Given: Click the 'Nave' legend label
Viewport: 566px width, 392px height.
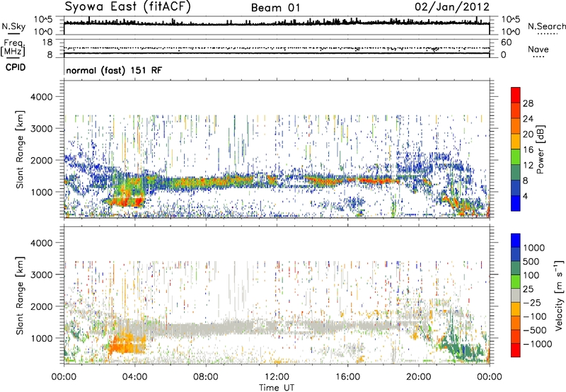Looking at the screenshot, I should [x=538, y=50].
